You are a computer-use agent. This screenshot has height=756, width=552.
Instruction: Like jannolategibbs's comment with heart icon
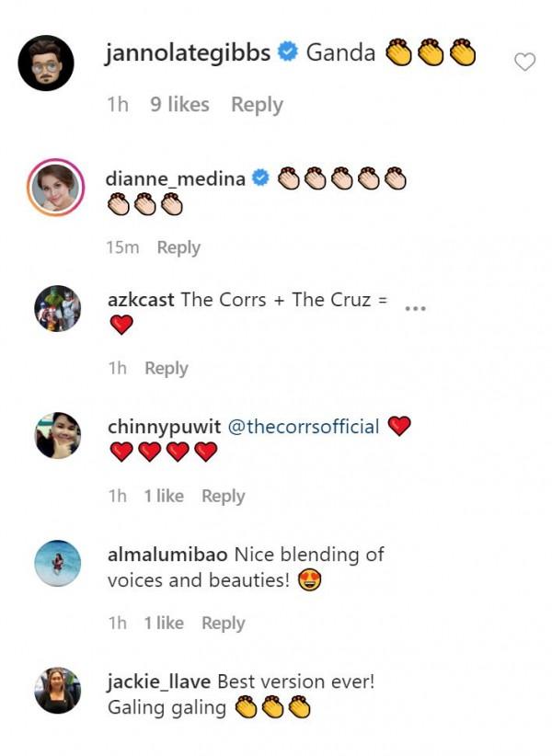point(524,63)
